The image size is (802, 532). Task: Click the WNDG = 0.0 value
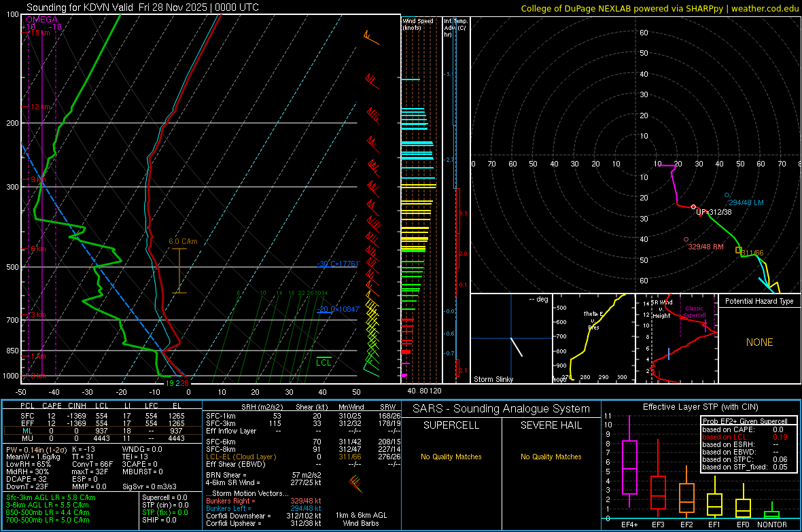(x=142, y=449)
